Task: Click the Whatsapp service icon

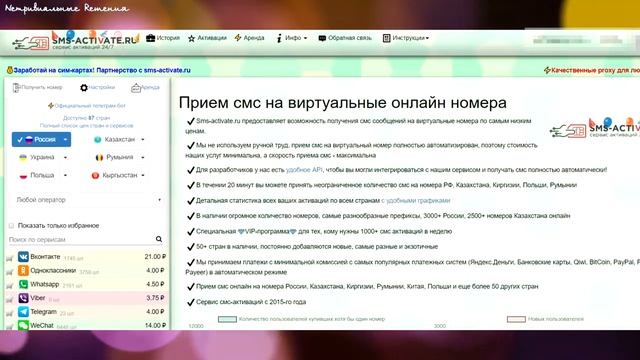Action: (x=23, y=284)
